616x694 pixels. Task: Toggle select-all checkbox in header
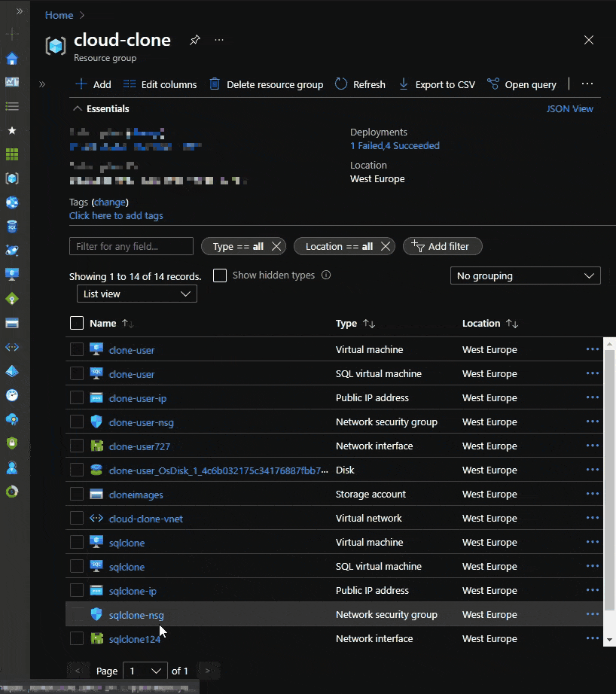coord(77,323)
